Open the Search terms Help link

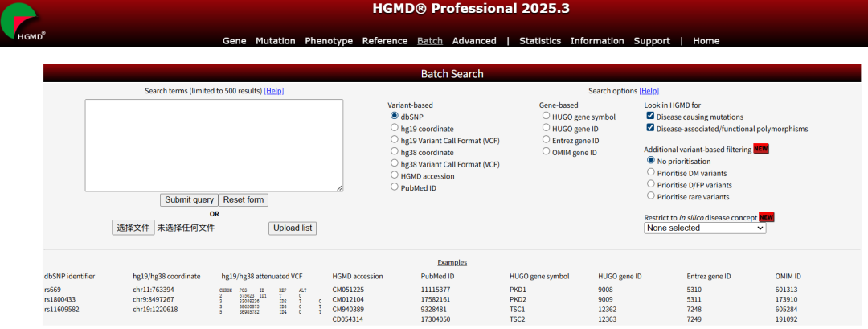(x=273, y=91)
